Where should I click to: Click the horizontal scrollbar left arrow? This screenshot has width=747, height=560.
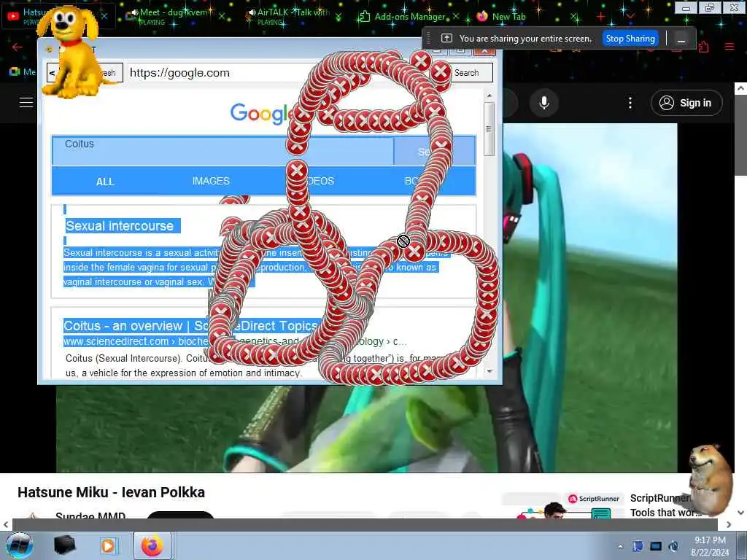[x=5, y=525]
